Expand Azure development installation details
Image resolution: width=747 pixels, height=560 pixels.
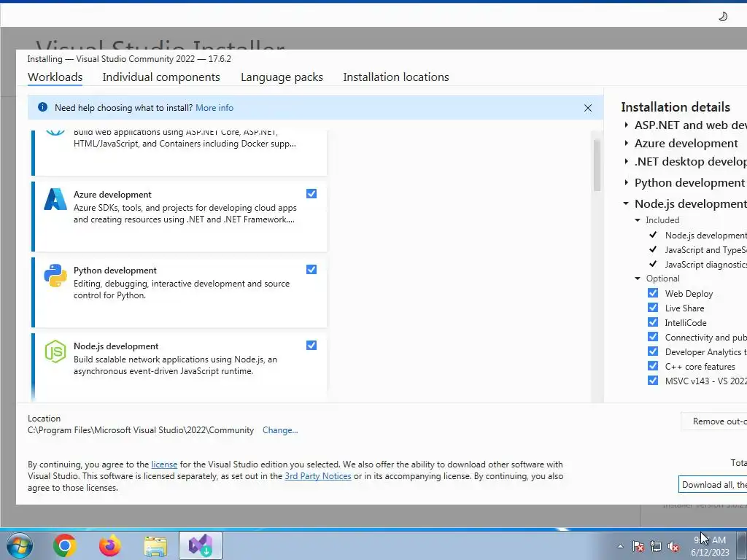(x=627, y=143)
